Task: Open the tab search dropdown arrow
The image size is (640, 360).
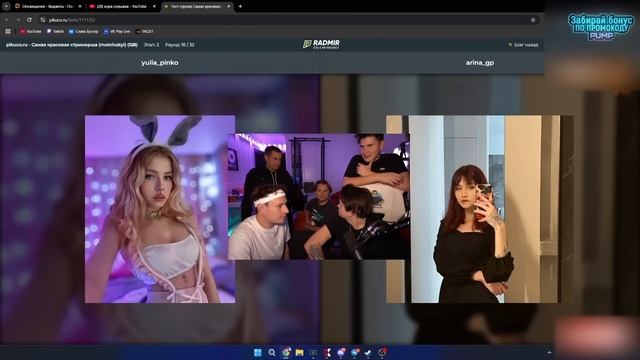Action: 6,6
